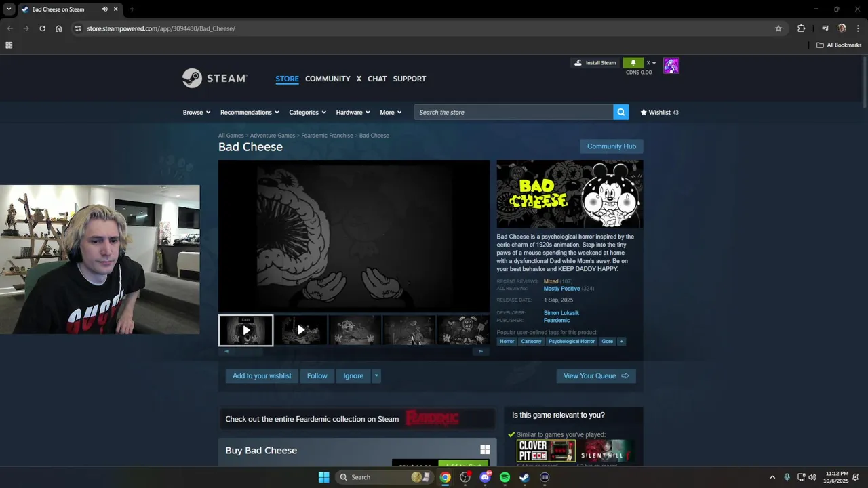Play the second trailer thumbnail
Image resolution: width=868 pixels, height=488 pixels.
pyautogui.click(x=301, y=331)
